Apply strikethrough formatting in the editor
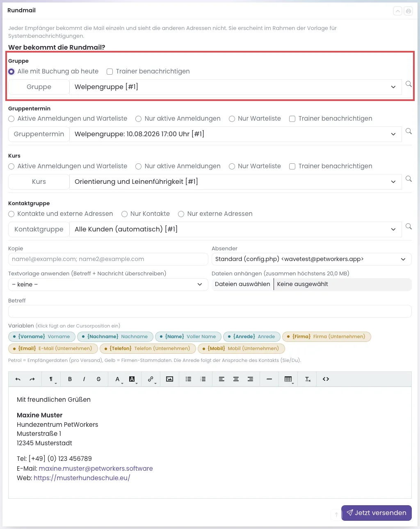 pyautogui.click(x=98, y=379)
